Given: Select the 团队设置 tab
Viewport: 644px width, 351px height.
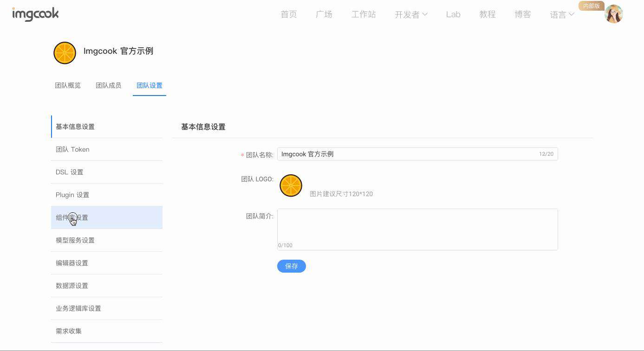Looking at the screenshot, I should tap(150, 85).
